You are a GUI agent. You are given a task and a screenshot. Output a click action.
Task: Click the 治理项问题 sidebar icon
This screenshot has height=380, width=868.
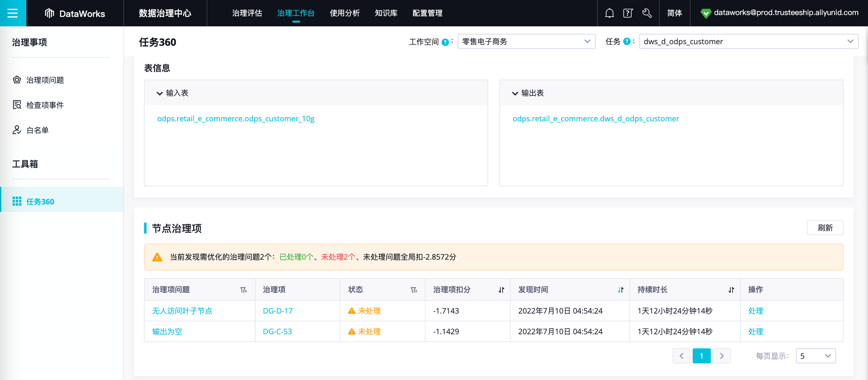click(17, 80)
